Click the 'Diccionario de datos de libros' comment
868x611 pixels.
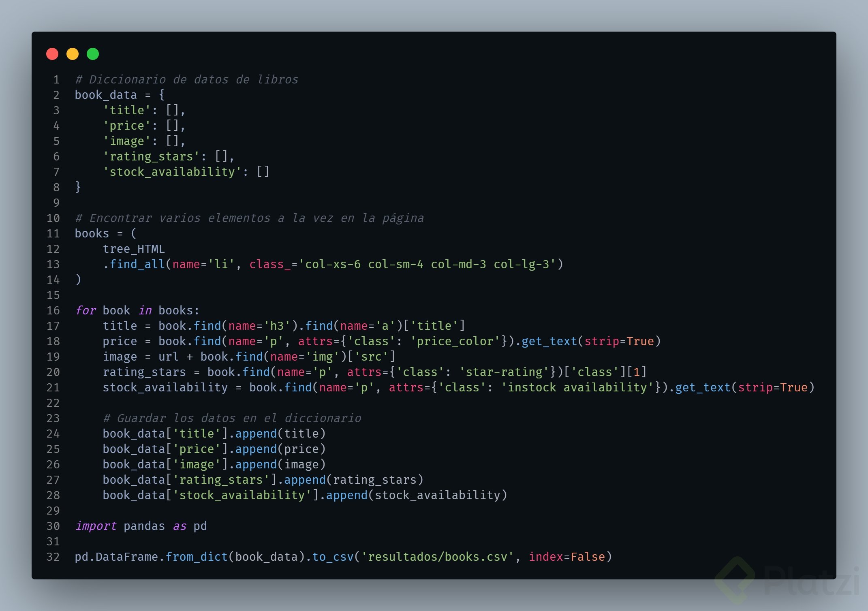(x=187, y=79)
